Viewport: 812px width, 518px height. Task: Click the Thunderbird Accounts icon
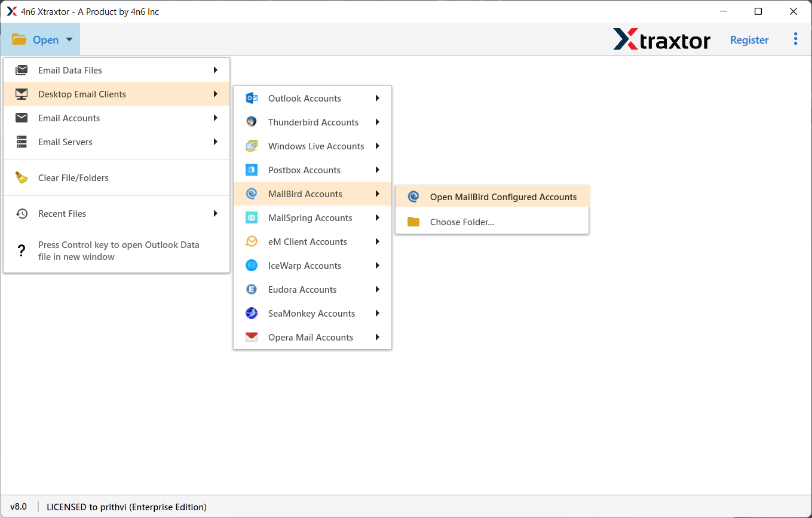click(x=252, y=122)
